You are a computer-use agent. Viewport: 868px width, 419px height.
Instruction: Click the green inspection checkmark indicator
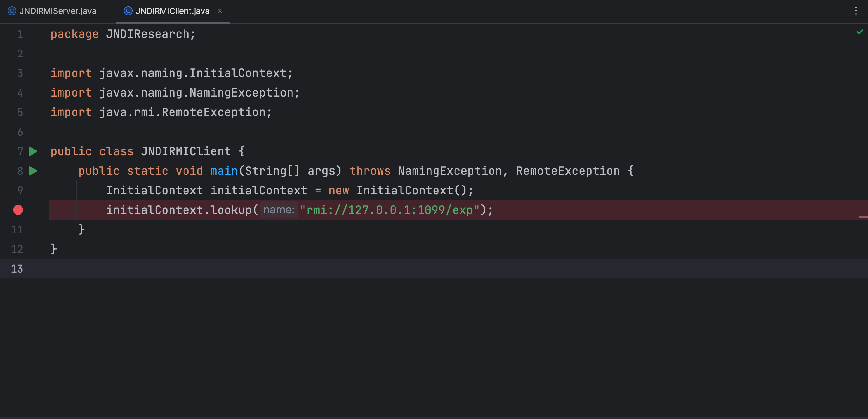point(859,32)
